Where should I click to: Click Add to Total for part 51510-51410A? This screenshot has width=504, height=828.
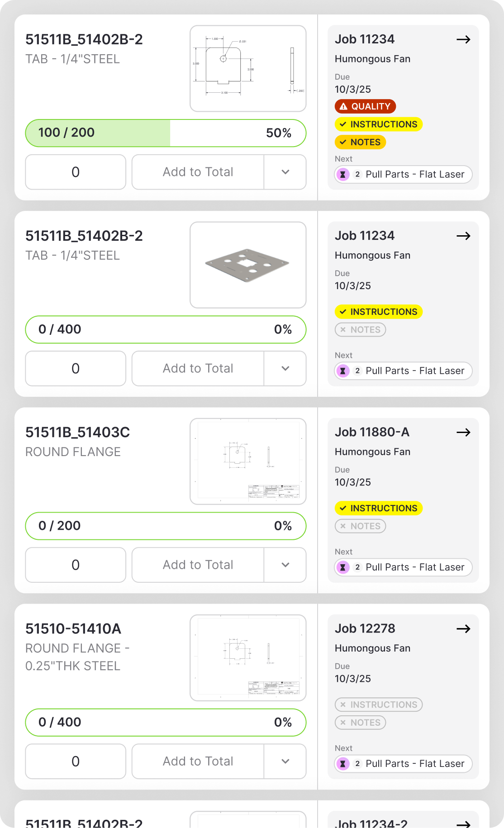(198, 761)
